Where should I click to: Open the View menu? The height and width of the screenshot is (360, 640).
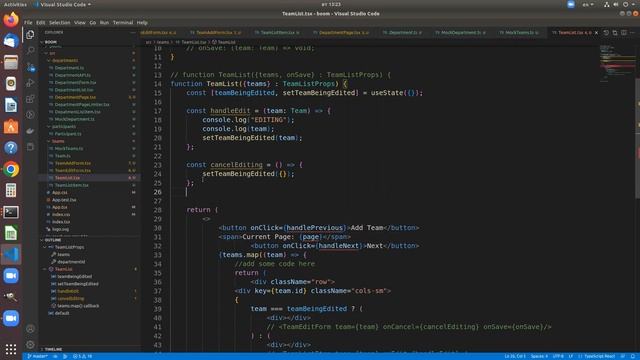click(x=80, y=22)
